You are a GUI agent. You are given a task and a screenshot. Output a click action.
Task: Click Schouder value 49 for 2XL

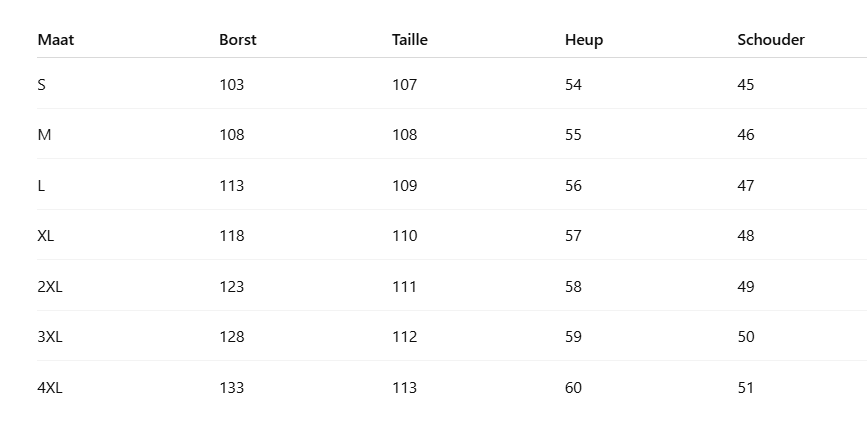(746, 287)
